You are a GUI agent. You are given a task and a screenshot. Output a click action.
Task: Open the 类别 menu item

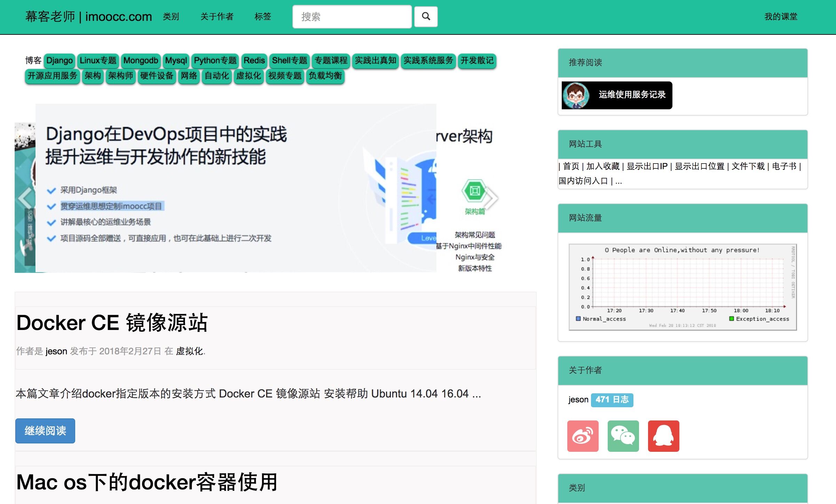click(170, 17)
